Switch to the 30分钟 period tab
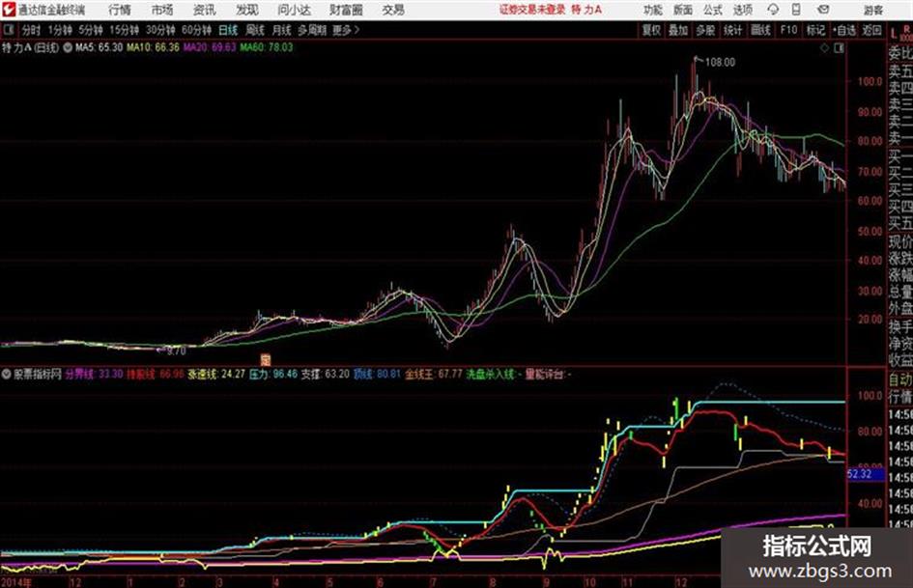913x588 pixels. 160,30
